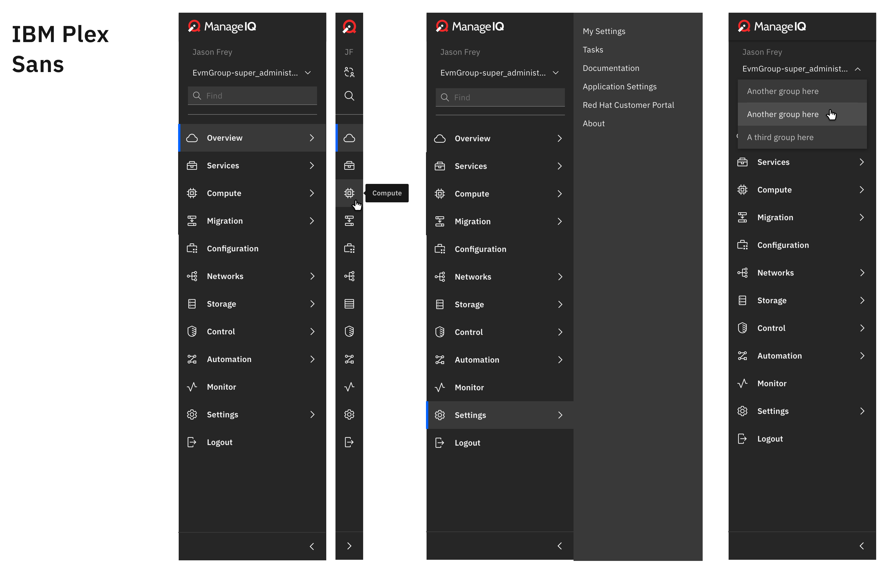
Task: Open Documentation in the Settings flyout
Action: (x=611, y=68)
